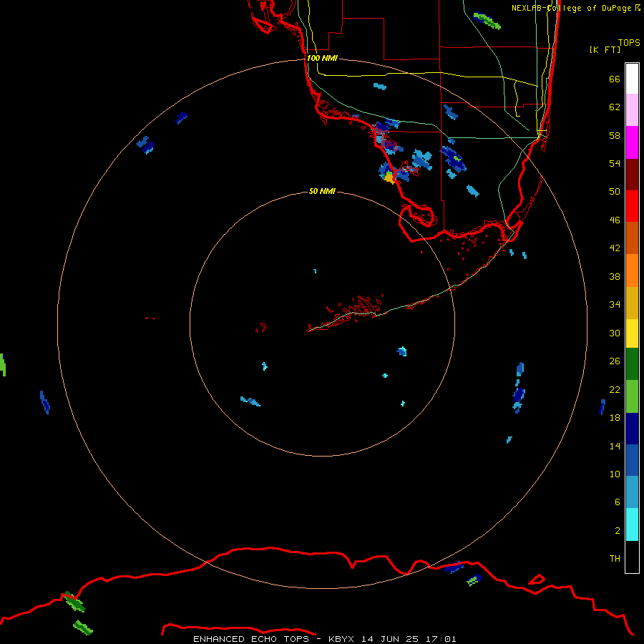Image resolution: width=644 pixels, height=644 pixels.
Task: Click the 17:01 timestamp
Action: [x=441, y=639]
